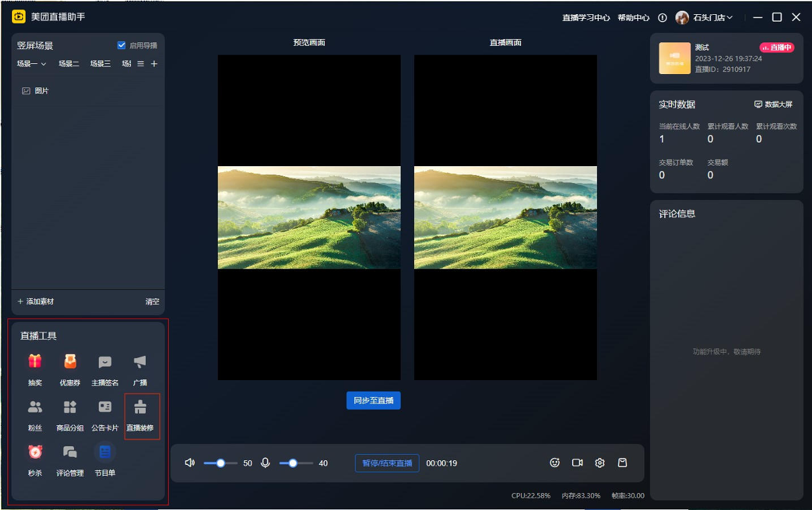Adjust the speaker volume slider
Viewport: 812px width, 510px height.
(x=220, y=463)
